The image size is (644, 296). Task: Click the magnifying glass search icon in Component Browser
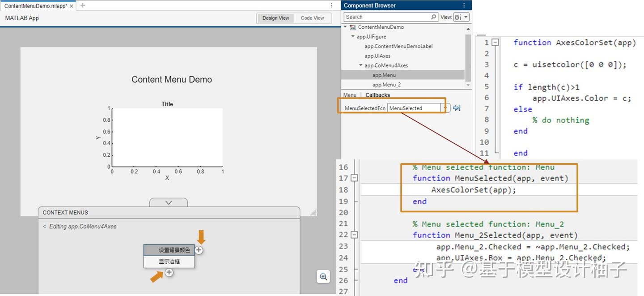[433, 17]
